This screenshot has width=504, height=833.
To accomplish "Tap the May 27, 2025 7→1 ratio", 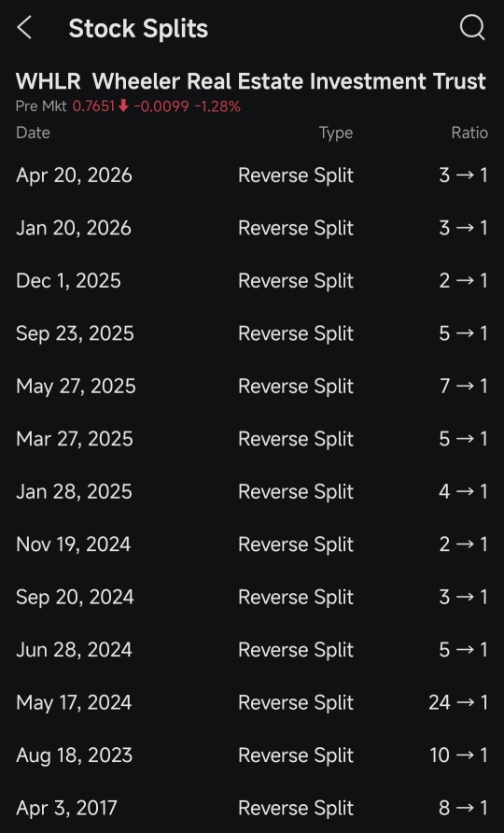I will coord(463,386).
